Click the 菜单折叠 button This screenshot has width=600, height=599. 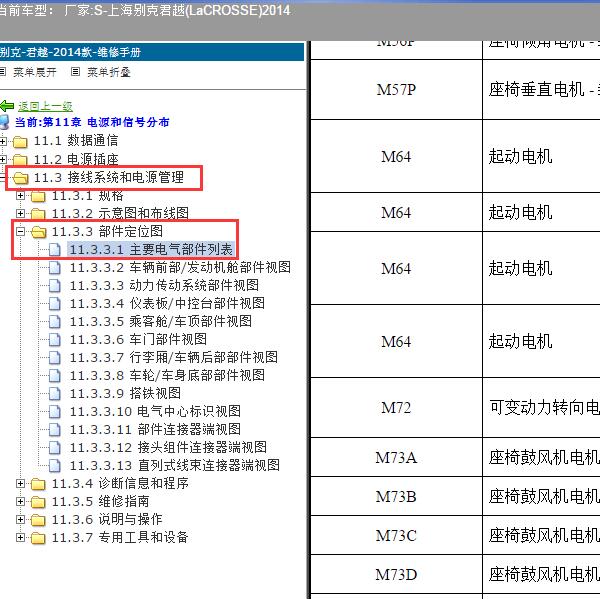coord(109,72)
